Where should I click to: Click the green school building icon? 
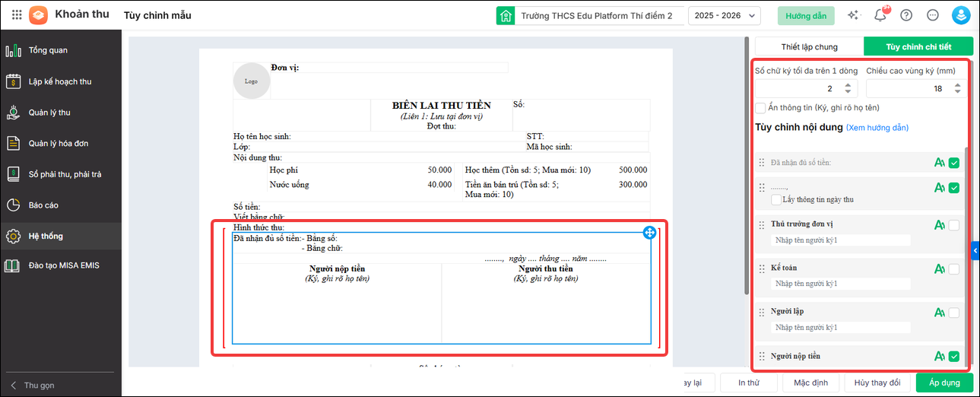coord(506,15)
